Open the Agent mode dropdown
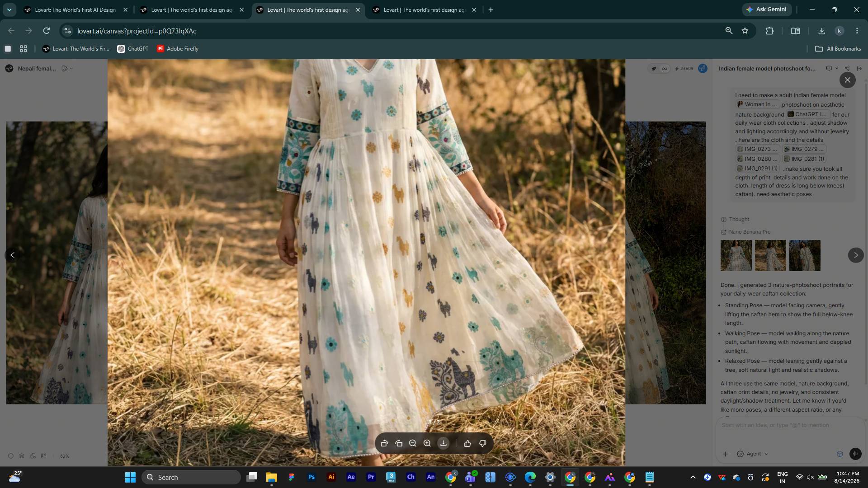 tap(753, 454)
